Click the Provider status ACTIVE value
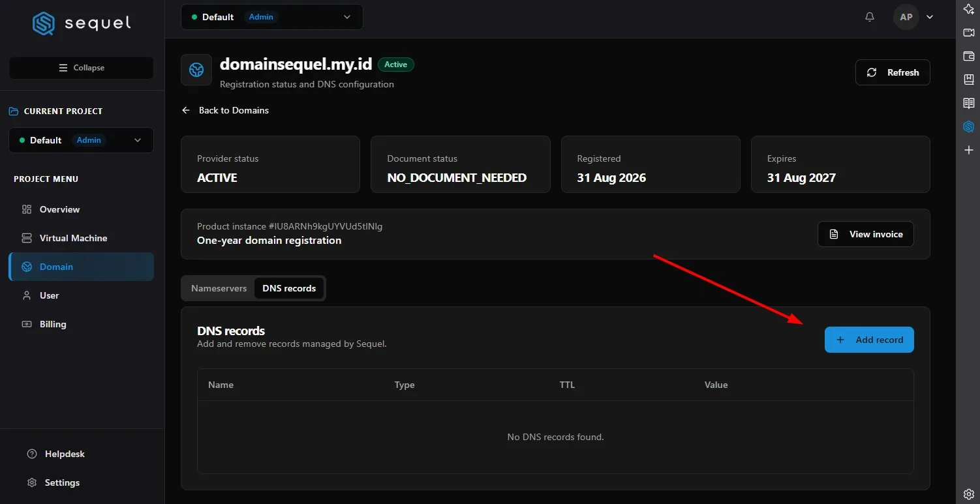 pyautogui.click(x=217, y=178)
